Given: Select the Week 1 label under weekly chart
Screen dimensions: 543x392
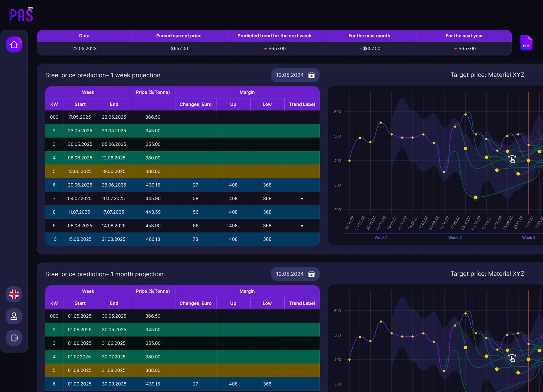Looking at the screenshot, I should click(x=381, y=238).
